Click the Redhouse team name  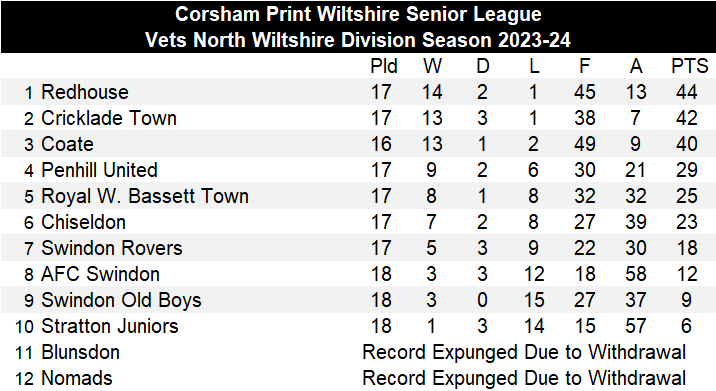click(x=85, y=92)
